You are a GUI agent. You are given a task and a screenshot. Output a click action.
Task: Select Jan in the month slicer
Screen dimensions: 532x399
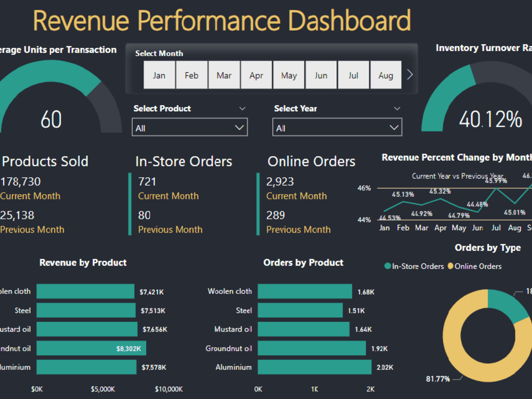tap(159, 75)
